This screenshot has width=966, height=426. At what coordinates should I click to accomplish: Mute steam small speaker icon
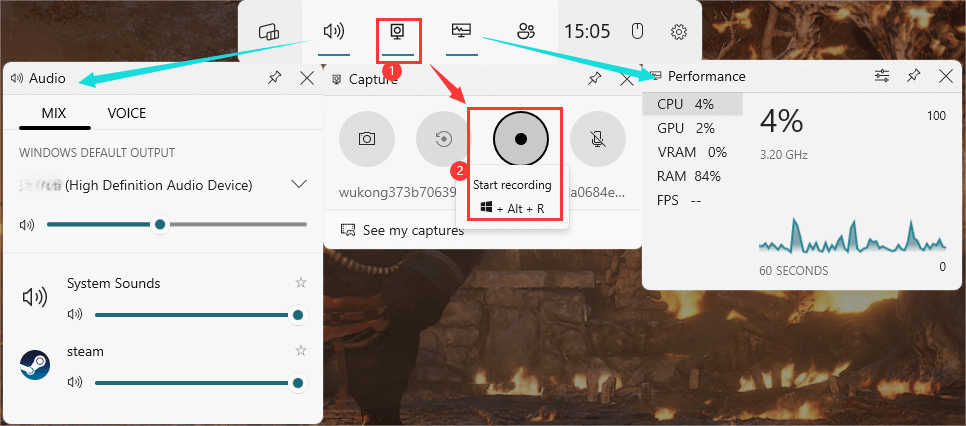75,383
